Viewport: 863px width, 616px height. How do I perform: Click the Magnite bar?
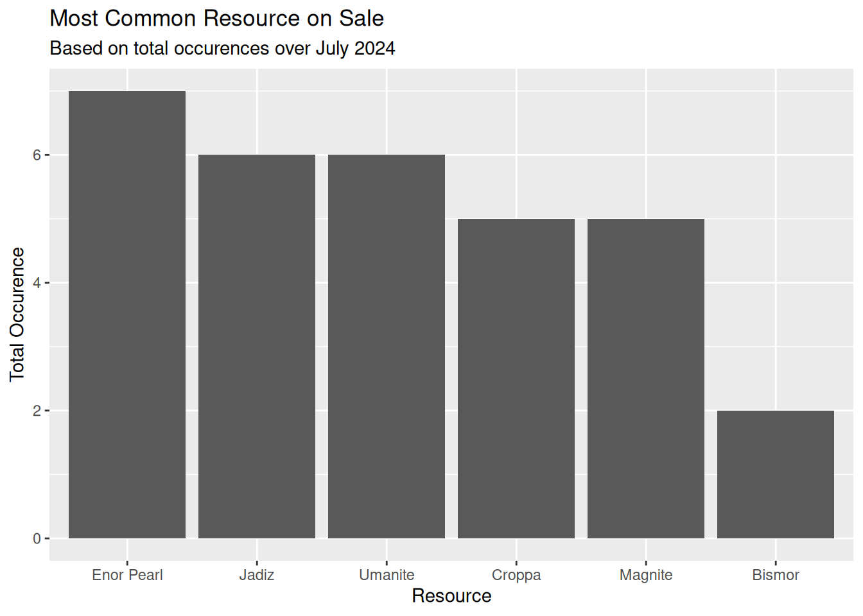[x=646, y=379]
